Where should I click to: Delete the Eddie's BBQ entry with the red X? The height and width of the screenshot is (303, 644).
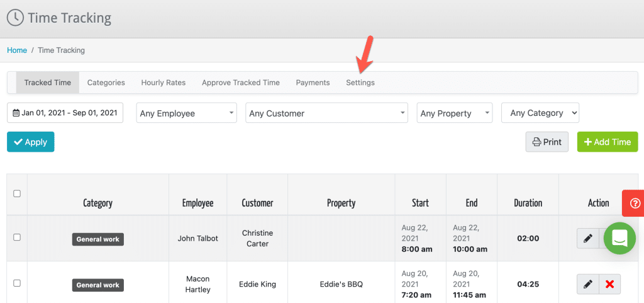pos(609,284)
